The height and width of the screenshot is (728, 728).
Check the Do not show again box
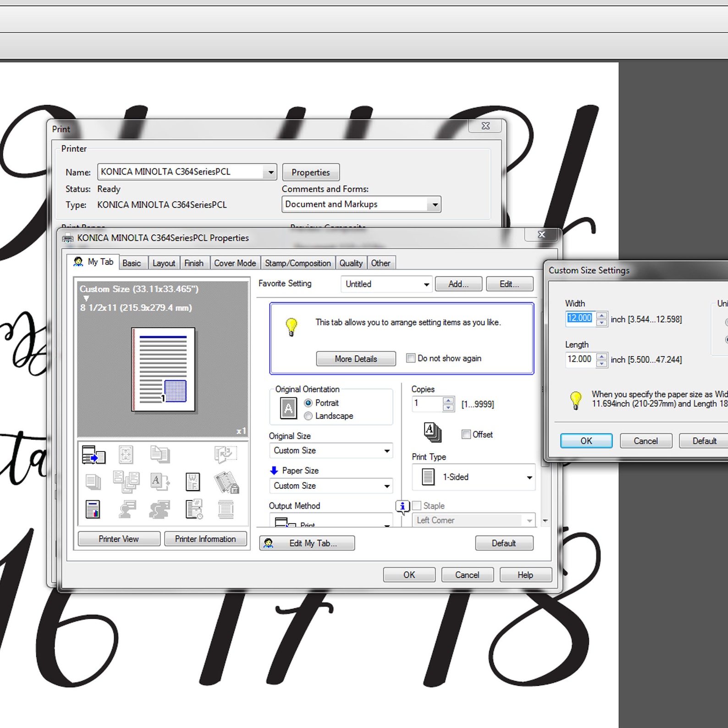pos(411,358)
